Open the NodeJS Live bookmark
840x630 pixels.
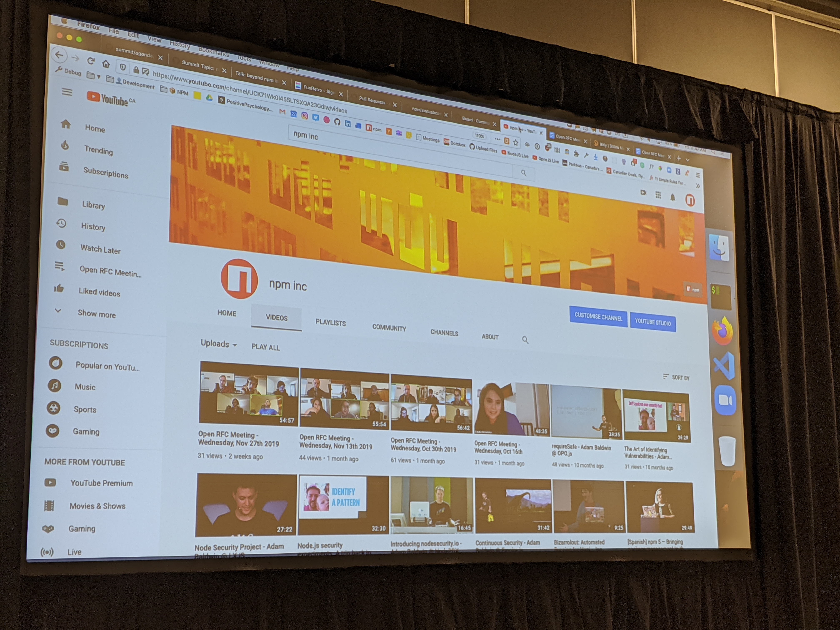pyautogui.click(x=515, y=154)
